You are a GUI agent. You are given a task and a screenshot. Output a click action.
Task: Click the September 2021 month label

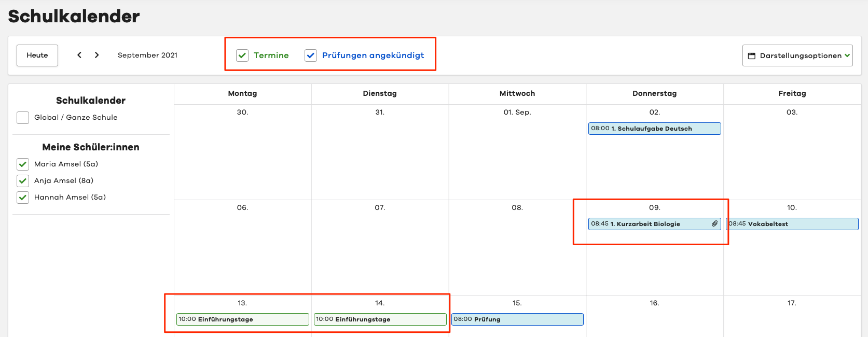pos(147,55)
